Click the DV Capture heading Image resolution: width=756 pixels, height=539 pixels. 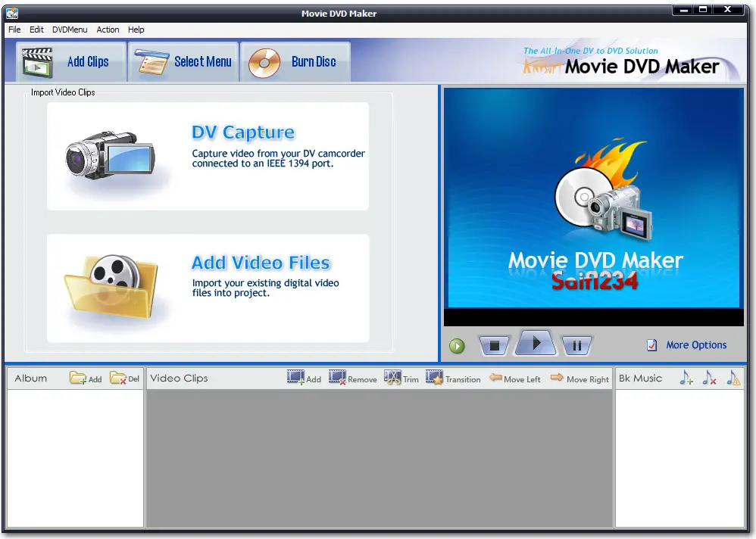pyautogui.click(x=243, y=132)
